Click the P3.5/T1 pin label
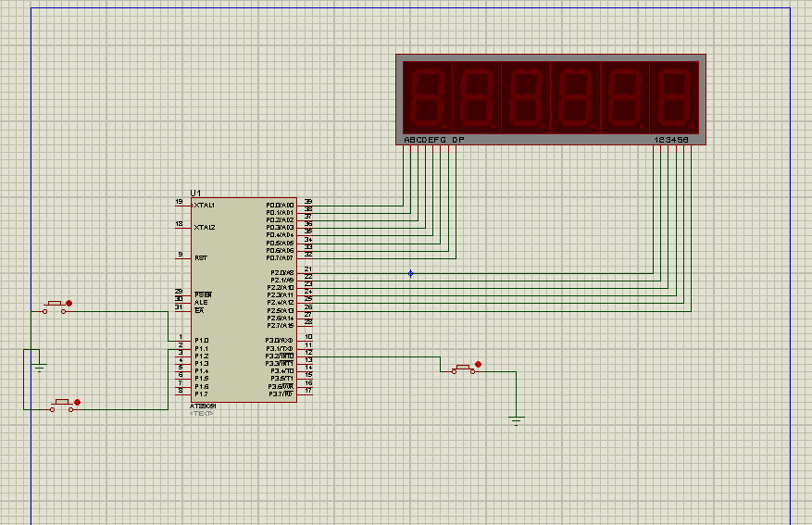The image size is (812, 525). [281, 379]
